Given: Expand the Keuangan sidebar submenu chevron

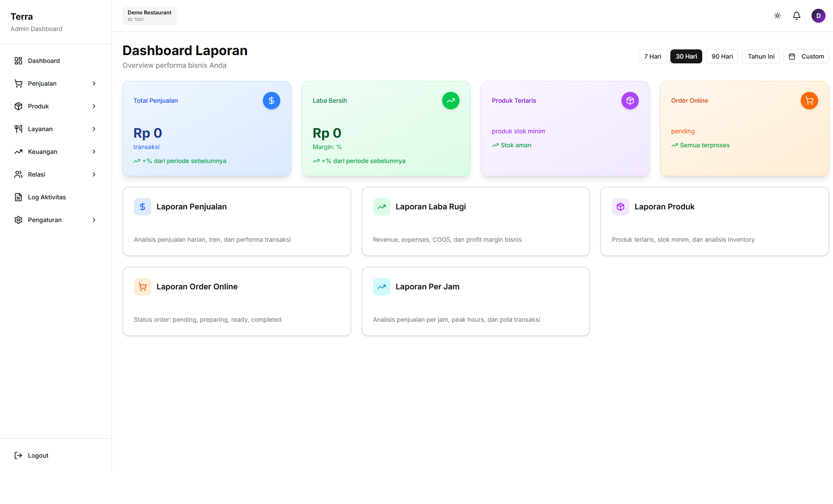Looking at the screenshot, I should pyautogui.click(x=94, y=152).
